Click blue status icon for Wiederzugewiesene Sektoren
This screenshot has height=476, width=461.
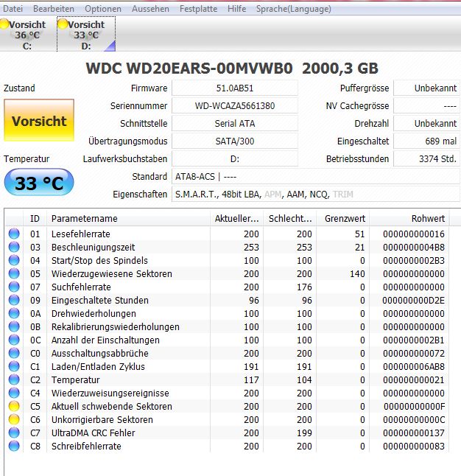pos(14,273)
